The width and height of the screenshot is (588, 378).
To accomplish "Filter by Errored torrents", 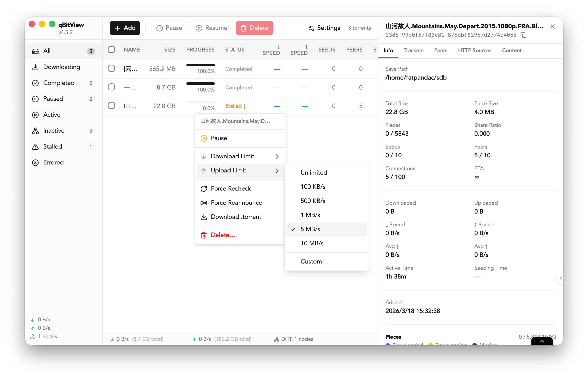I will pyautogui.click(x=63, y=162).
